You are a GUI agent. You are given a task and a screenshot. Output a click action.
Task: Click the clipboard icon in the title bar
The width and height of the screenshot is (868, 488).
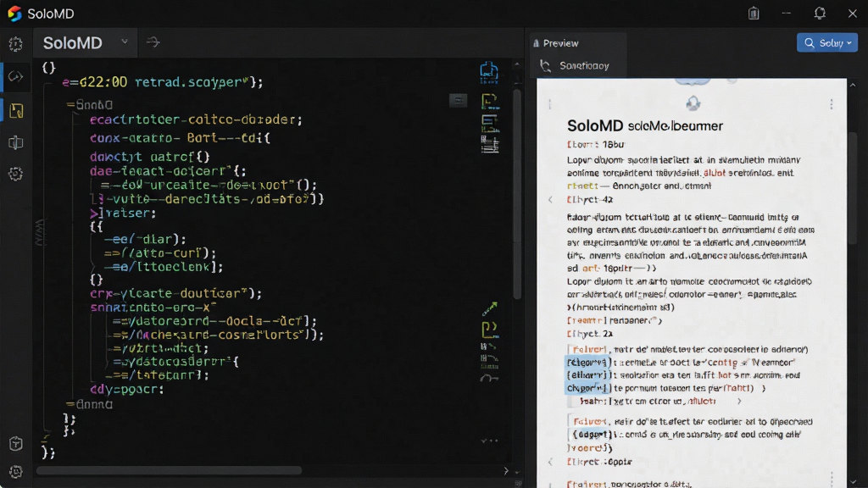(x=754, y=13)
